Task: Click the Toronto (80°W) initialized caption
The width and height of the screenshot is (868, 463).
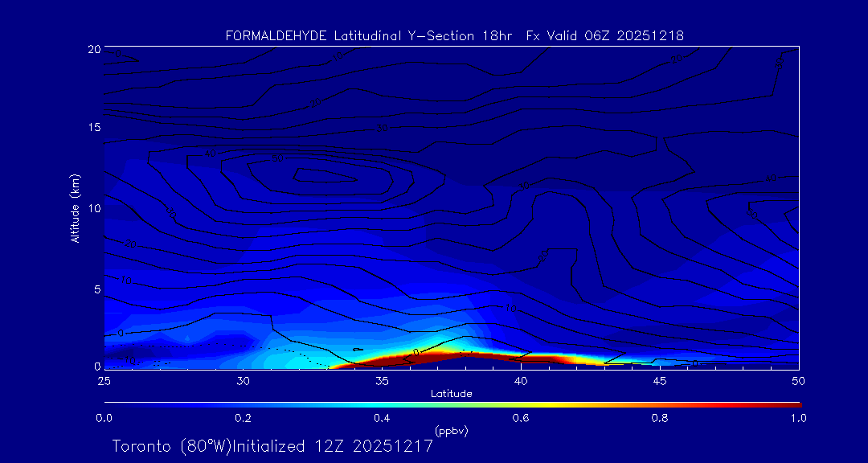Action: (272, 446)
